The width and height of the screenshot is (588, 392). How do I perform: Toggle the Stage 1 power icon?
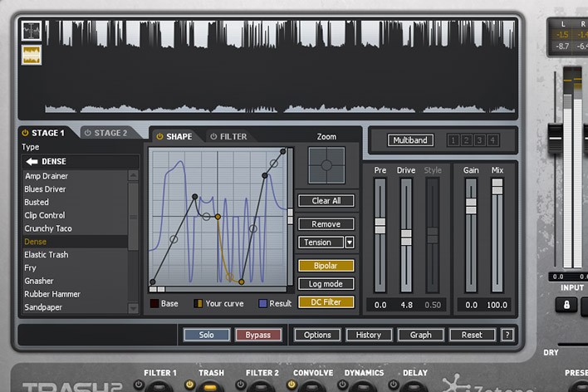tap(25, 133)
